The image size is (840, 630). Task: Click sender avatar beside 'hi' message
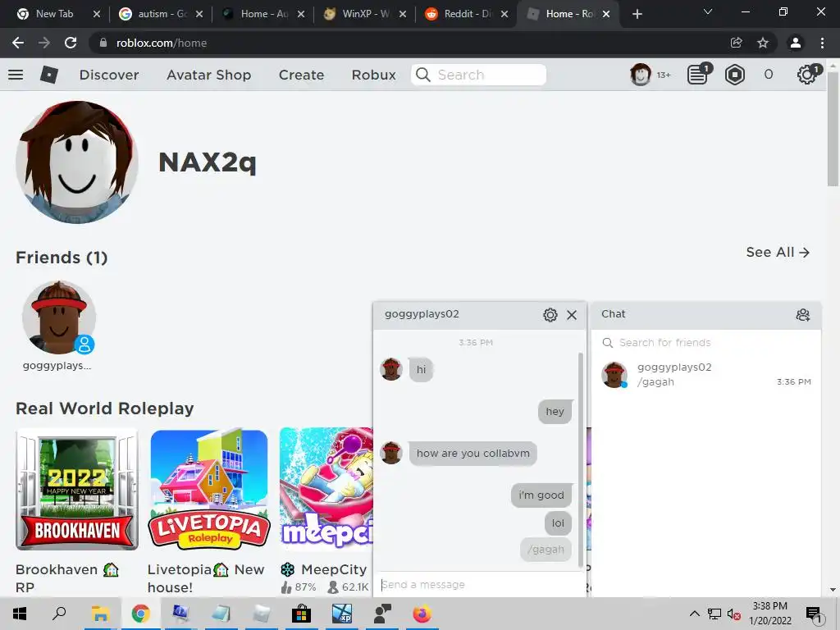[x=391, y=369]
